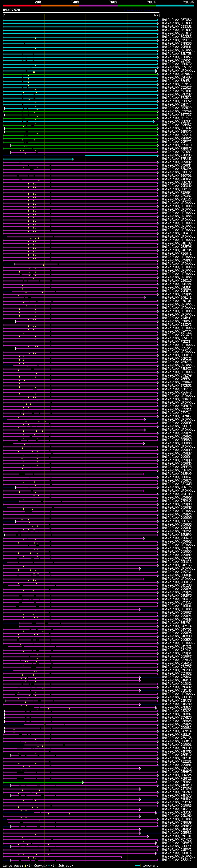The width and height of the screenshot is (197, 868).
Task: Select the UniRef100_C5Z529 label
Action: click(x=177, y=108)
